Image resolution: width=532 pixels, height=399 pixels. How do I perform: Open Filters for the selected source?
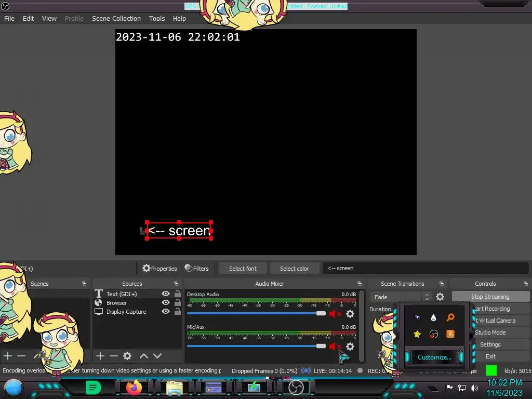(x=196, y=269)
